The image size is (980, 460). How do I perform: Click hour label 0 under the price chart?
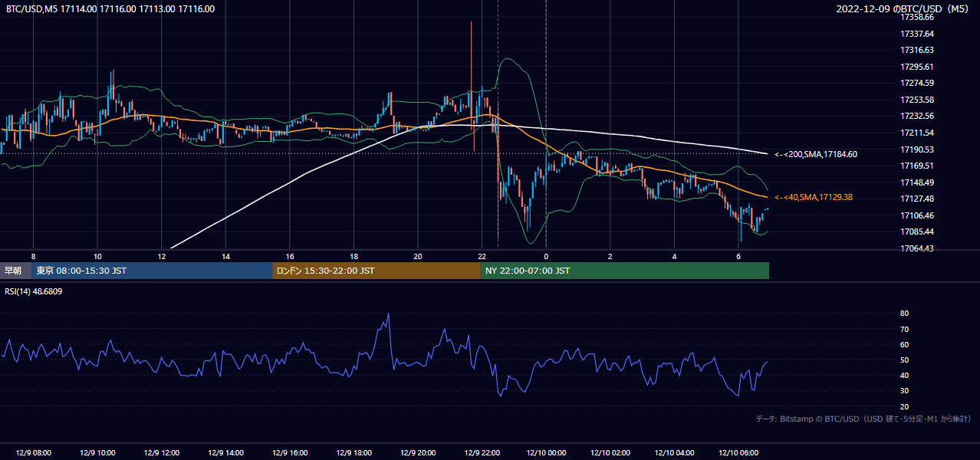coord(546,255)
